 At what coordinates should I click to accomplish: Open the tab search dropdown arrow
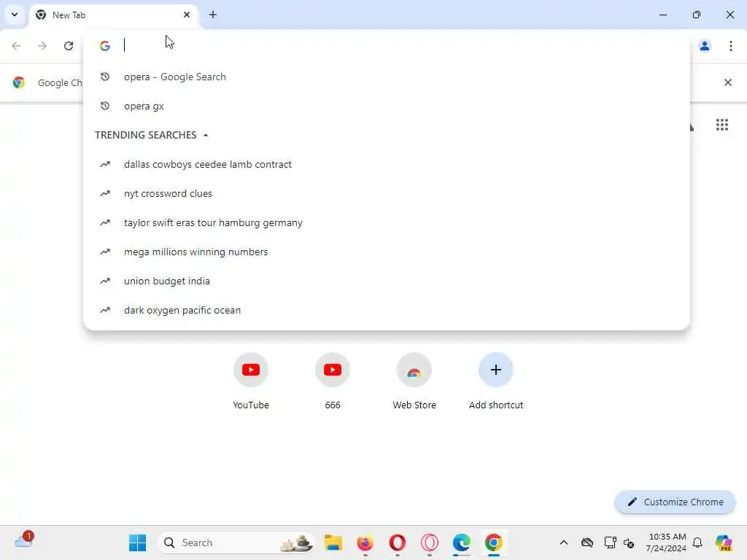click(x=15, y=15)
